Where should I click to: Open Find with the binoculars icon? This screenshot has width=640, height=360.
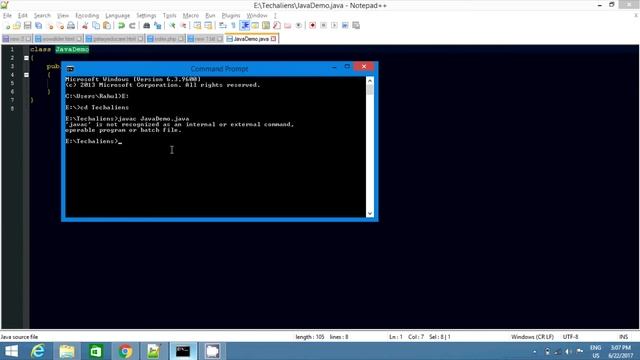point(147,26)
